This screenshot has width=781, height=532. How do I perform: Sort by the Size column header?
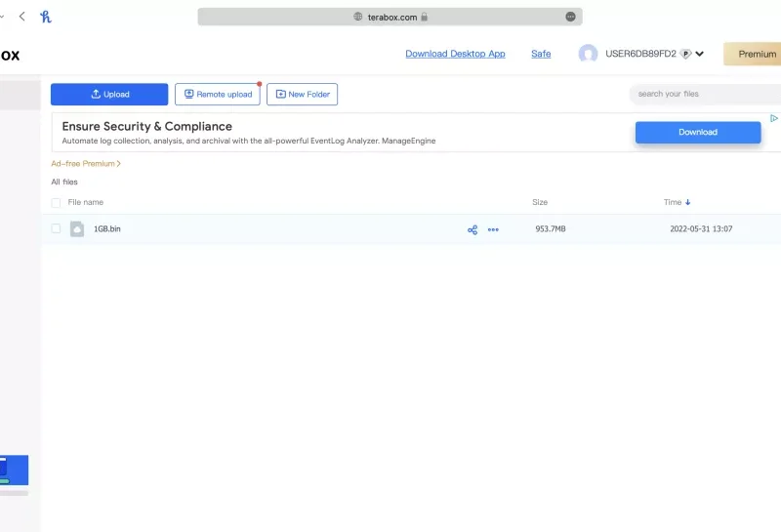(540, 202)
